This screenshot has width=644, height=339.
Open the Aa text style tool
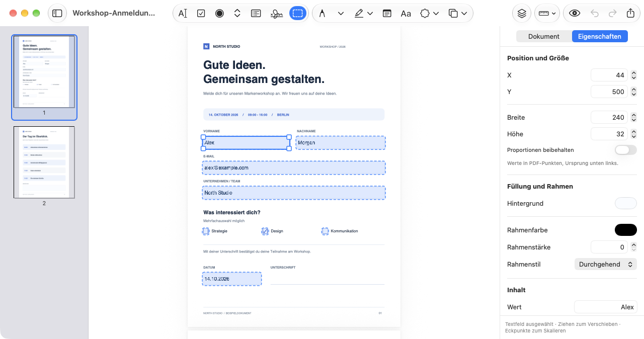pos(406,14)
